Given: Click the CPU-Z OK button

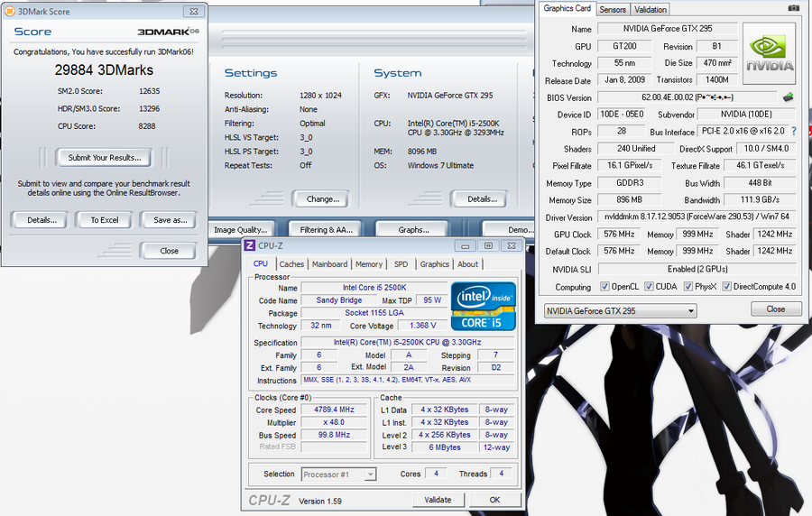Looking at the screenshot, I should click(x=494, y=500).
